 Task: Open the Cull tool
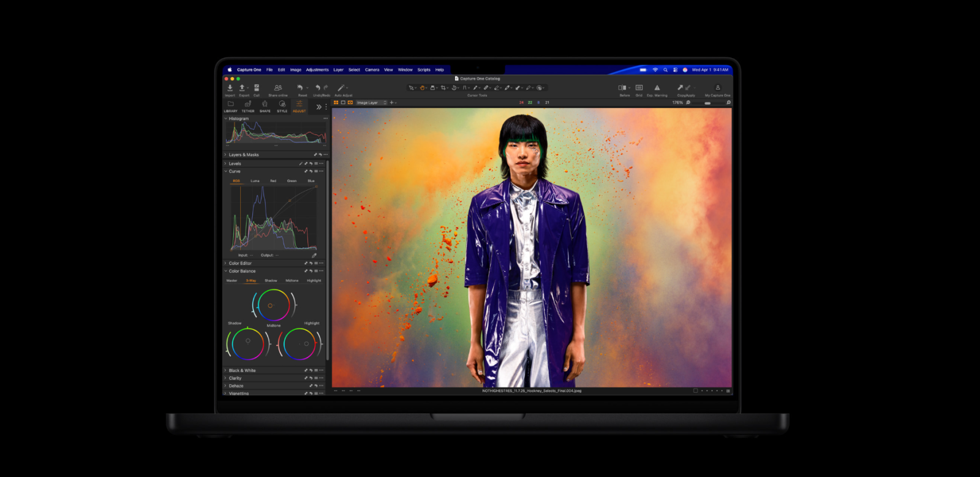[257, 88]
